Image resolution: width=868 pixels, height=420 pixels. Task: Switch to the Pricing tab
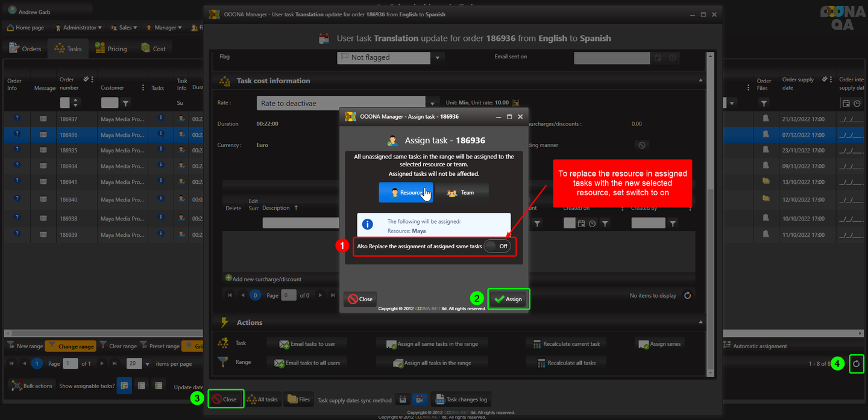click(x=111, y=49)
